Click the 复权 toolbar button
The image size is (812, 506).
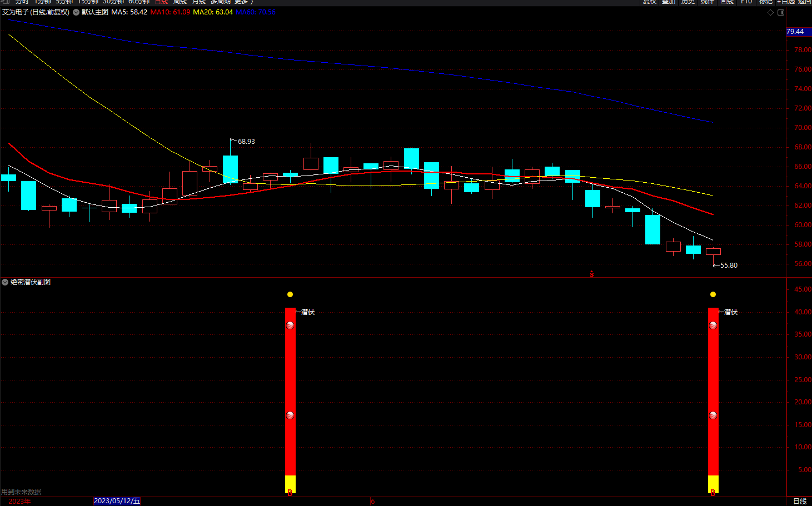point(650,2)
